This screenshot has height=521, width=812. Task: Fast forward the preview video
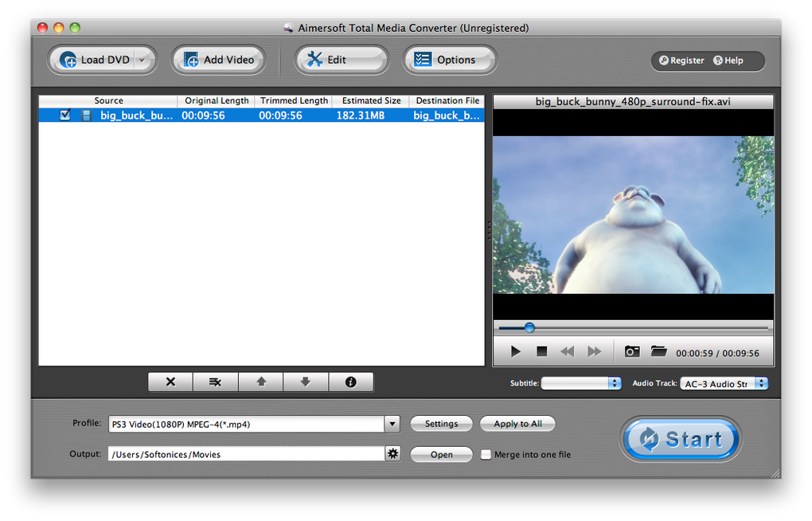click(x=595, y=351)
